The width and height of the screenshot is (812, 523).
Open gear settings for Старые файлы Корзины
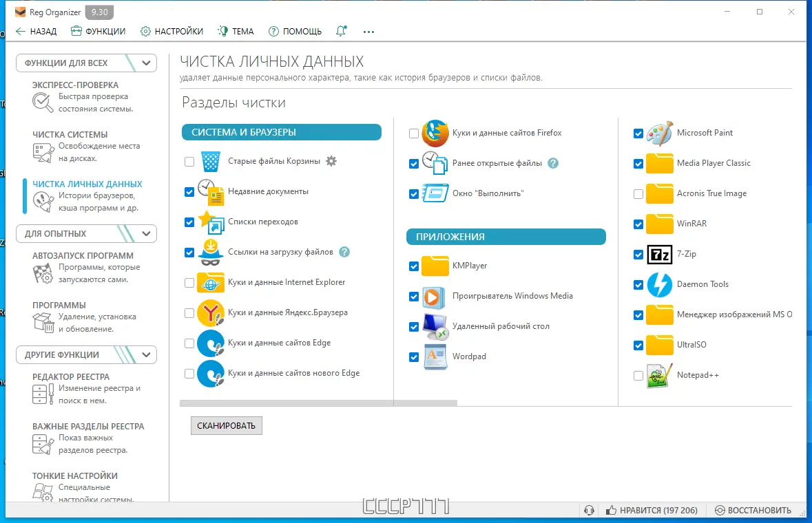[331, 161]
